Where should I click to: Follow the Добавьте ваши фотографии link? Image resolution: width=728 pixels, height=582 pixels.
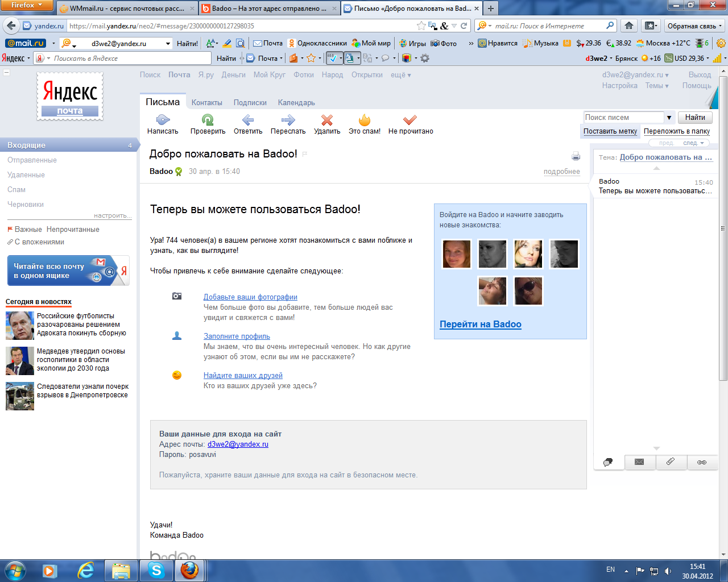(x=250, y=297)
